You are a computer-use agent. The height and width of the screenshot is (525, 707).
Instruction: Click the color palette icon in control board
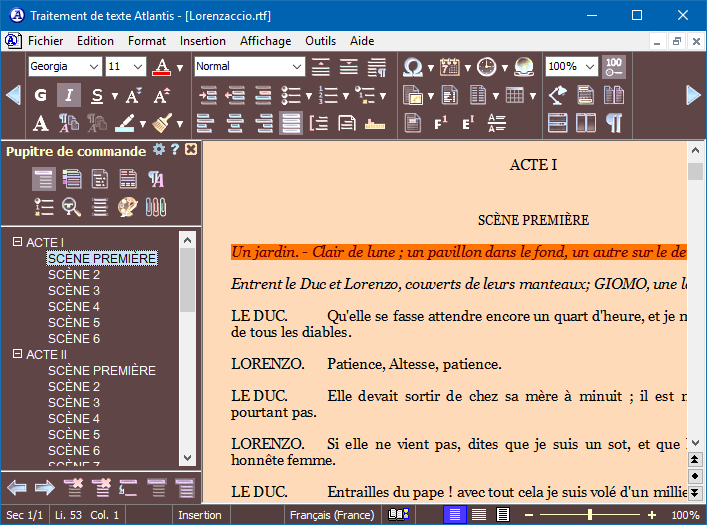(128, 207)
